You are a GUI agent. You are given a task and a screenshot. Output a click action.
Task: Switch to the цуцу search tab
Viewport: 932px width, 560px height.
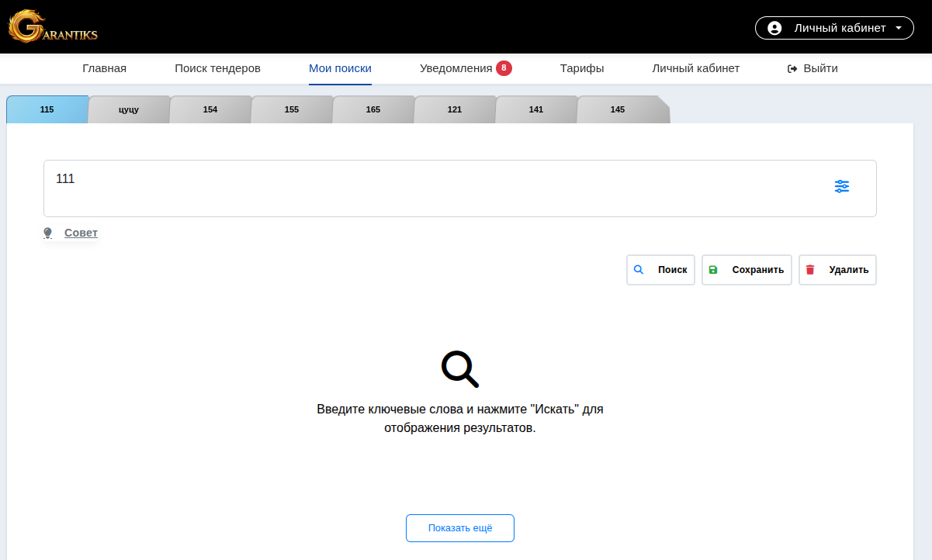click(130, 109)
